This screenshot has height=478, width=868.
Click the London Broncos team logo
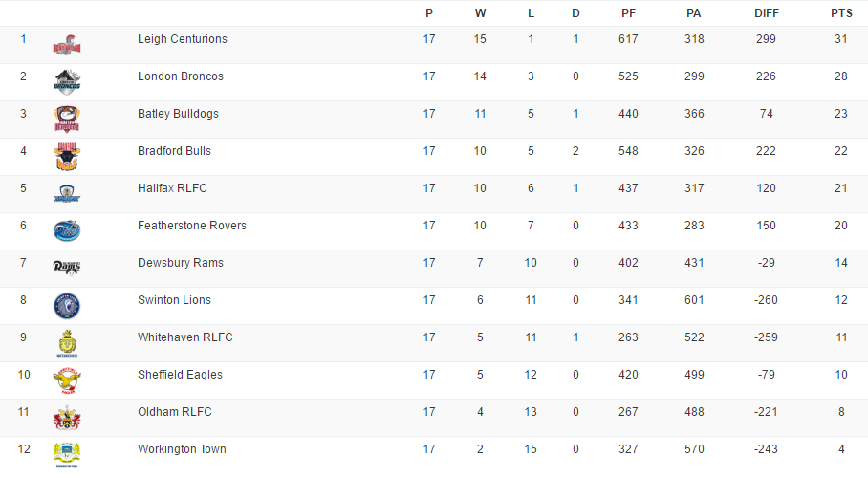[67, 80]
